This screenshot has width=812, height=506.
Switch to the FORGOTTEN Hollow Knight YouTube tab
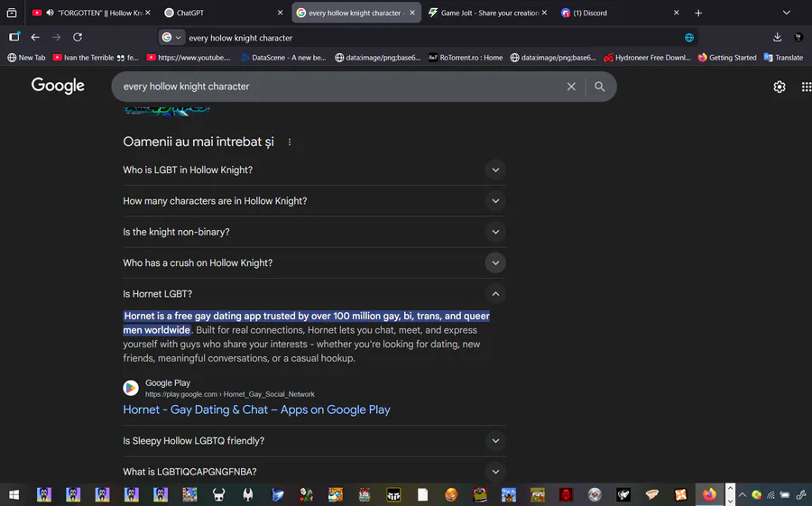coord(90,13)
